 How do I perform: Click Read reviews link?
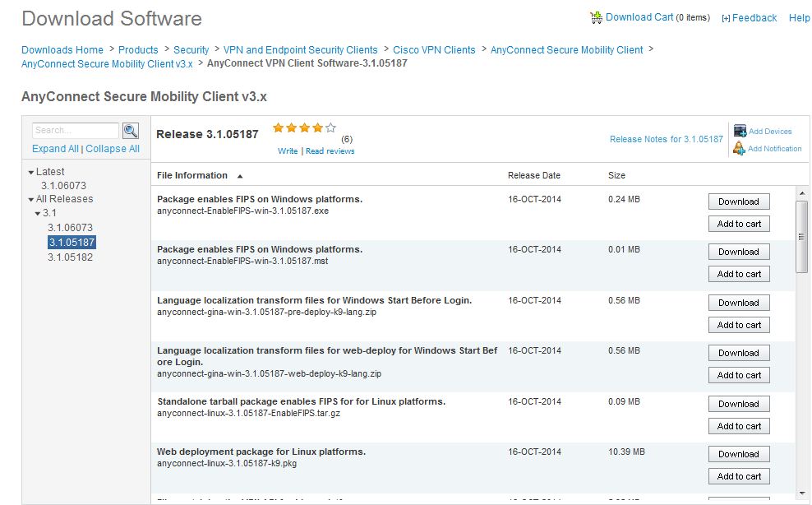click(x=330, y=151)
